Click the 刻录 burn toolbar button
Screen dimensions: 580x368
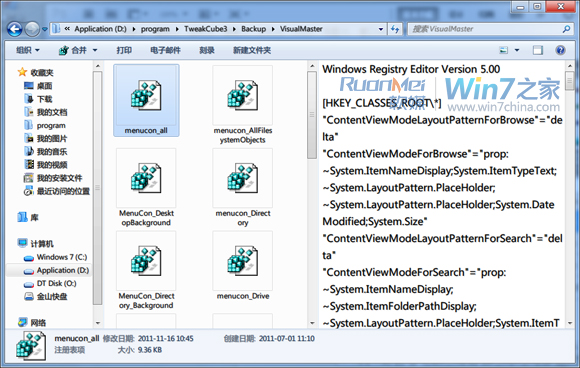point(207,50)
